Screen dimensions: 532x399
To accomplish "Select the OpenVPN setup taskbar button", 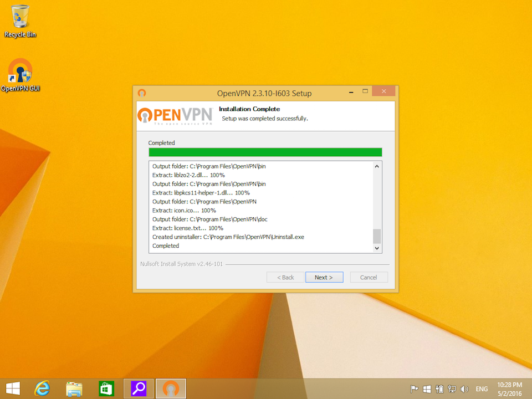I will (171, 388).
